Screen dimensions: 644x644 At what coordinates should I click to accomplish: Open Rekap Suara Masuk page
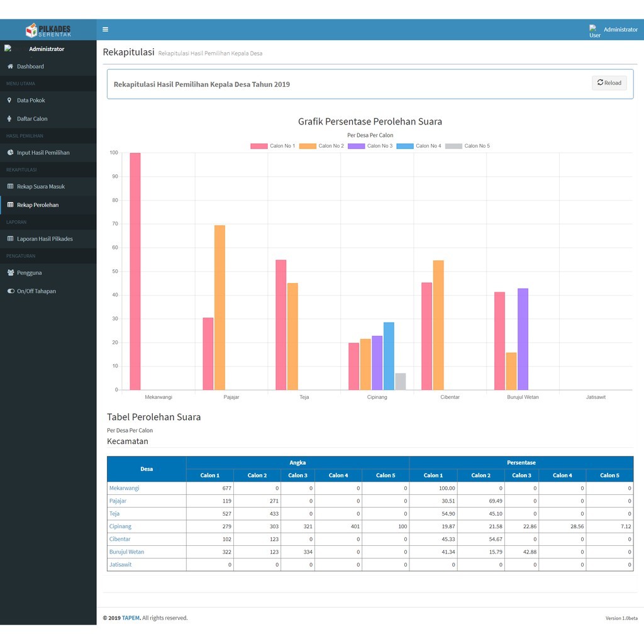coord(48,186)
